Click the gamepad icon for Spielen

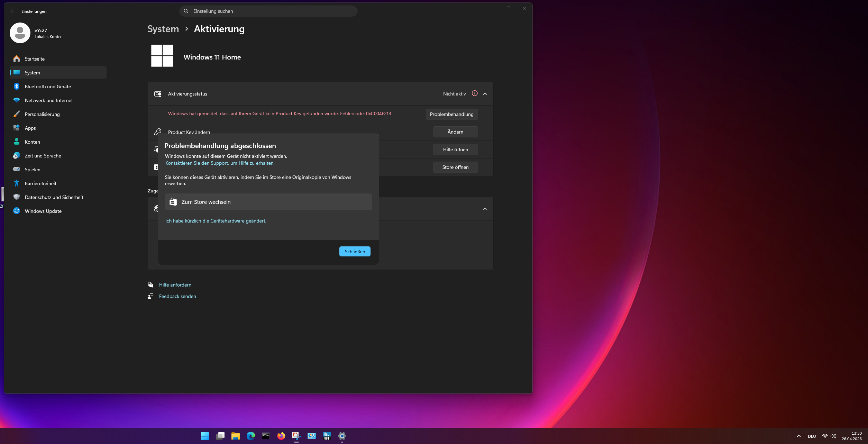coord(17,169)
